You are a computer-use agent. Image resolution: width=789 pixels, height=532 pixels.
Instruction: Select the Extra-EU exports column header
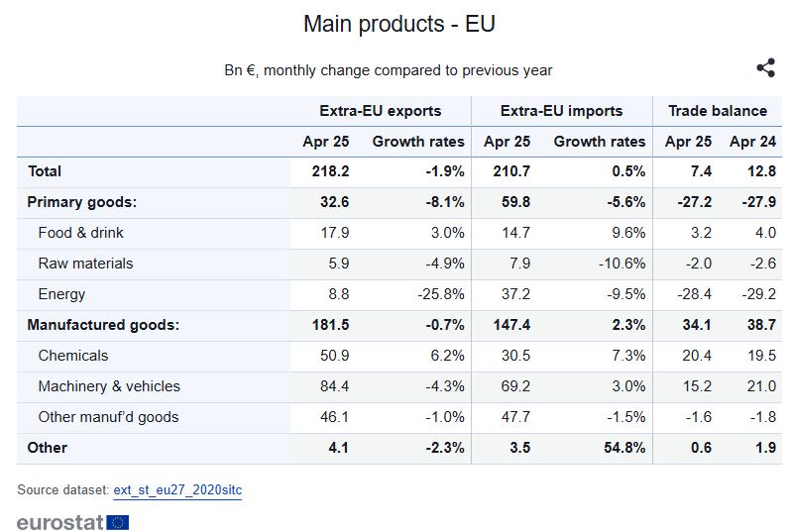pyautogui.click(x=380, y=111)
